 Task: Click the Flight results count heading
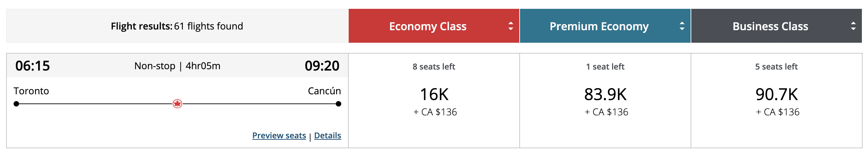(177, 26)
